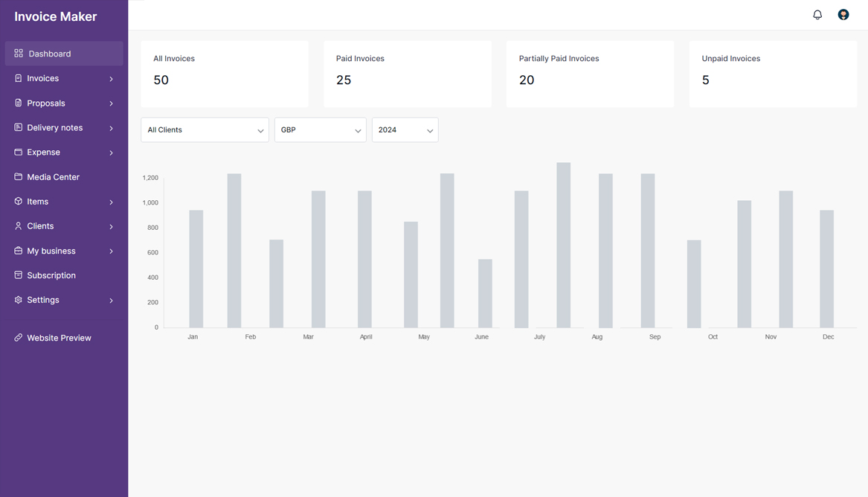
Task: Open the user profile avatar
Action: coord(843,15)
